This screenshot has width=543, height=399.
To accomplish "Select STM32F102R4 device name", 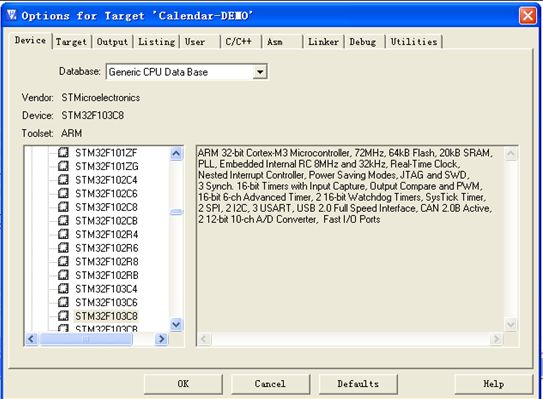I will point(106,234).
